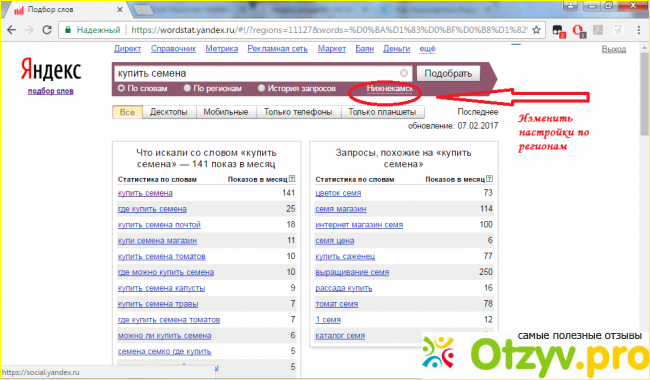Open first-row link купить семена
650x380 pixels.
pos(145,193)
